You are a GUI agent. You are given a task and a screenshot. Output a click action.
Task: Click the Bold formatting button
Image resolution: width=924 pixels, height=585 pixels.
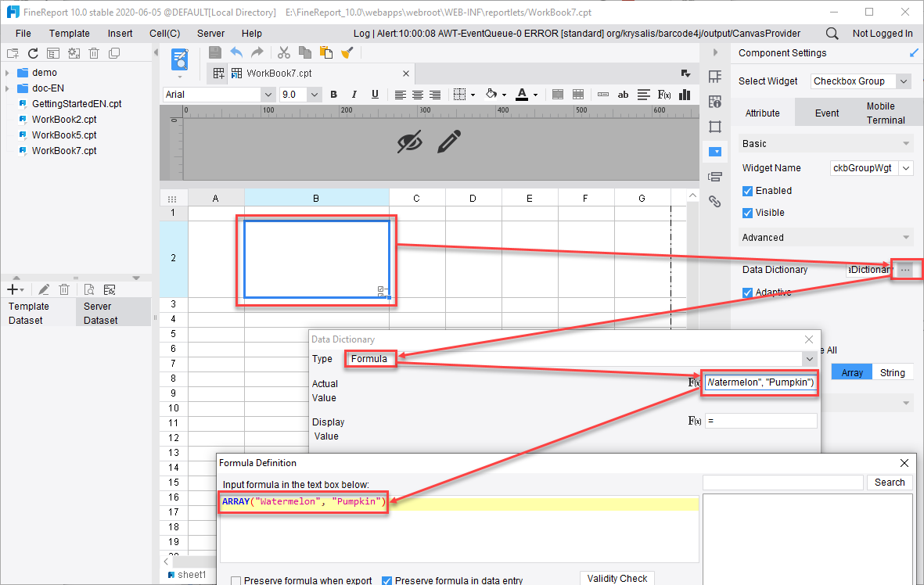[334, 95]
